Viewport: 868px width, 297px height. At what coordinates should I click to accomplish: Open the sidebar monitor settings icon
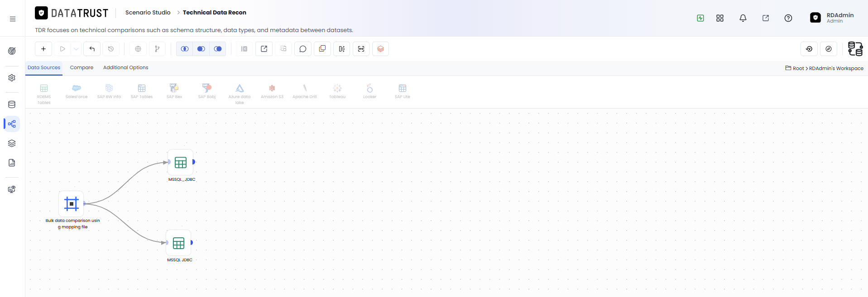[12, 189]
